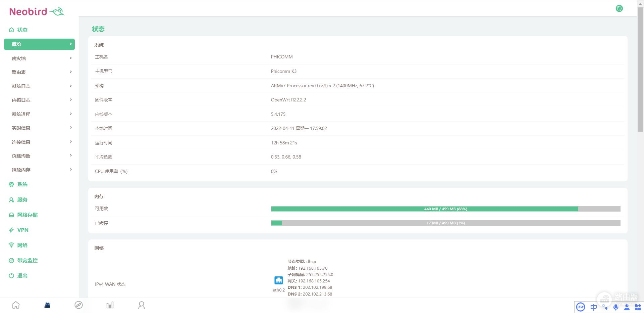Click the 网关 192.168.105.254 line
The width and height of the screenshot is (644, 313).
coord(309,281)
